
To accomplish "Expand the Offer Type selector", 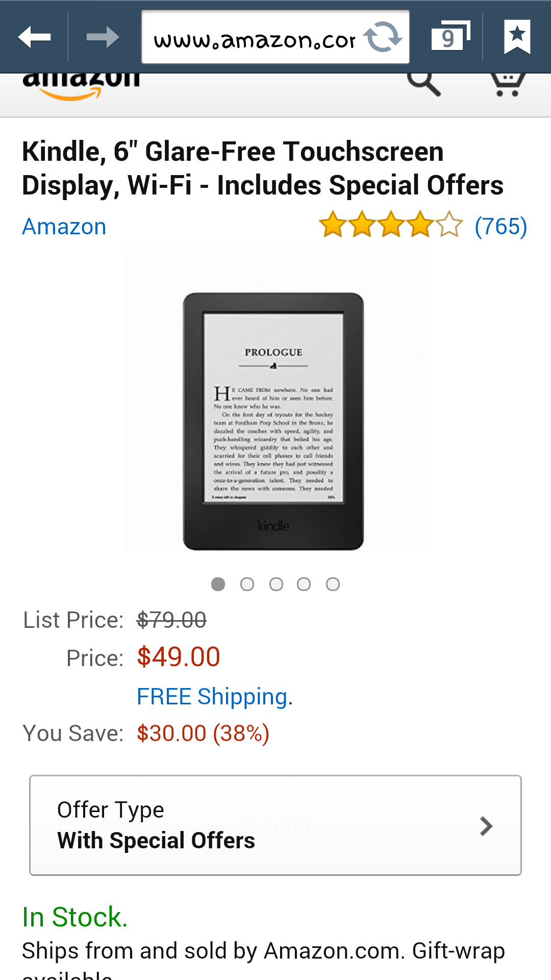I will pyautogui.click(x=275, y=825).
